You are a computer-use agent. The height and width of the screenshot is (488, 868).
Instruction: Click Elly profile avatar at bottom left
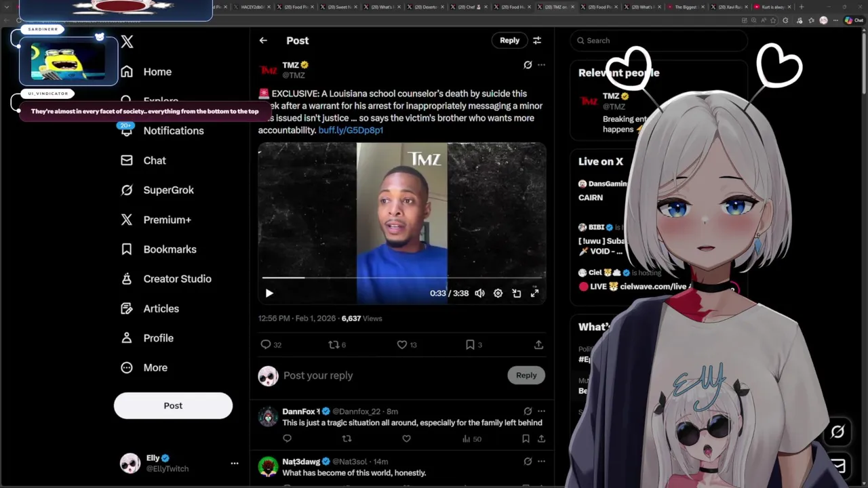130,464
